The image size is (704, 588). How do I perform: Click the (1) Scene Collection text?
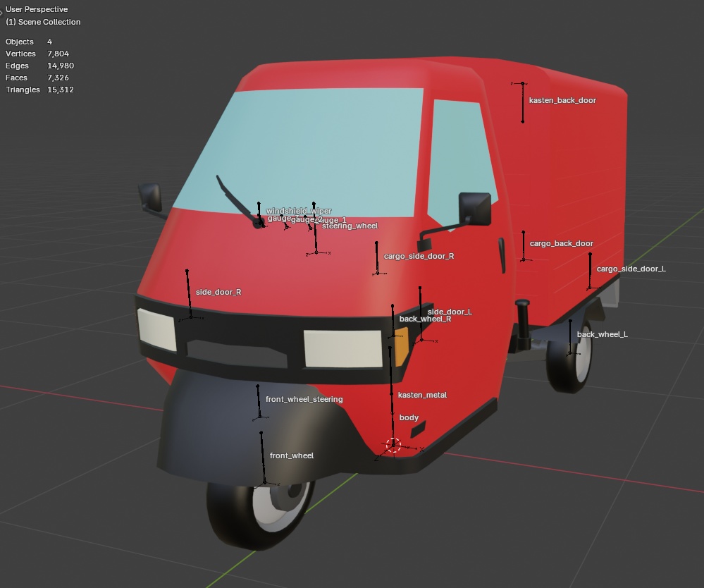click(x=43, y=22)
